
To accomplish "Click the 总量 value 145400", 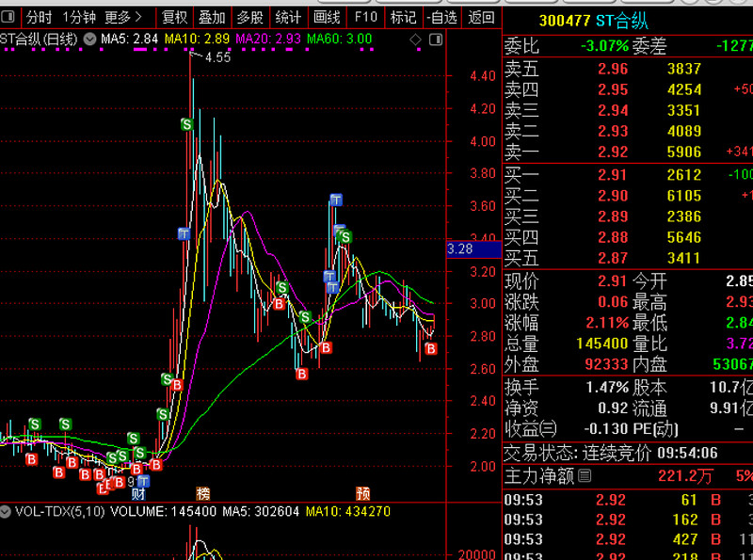I will (x=602, y=344).
